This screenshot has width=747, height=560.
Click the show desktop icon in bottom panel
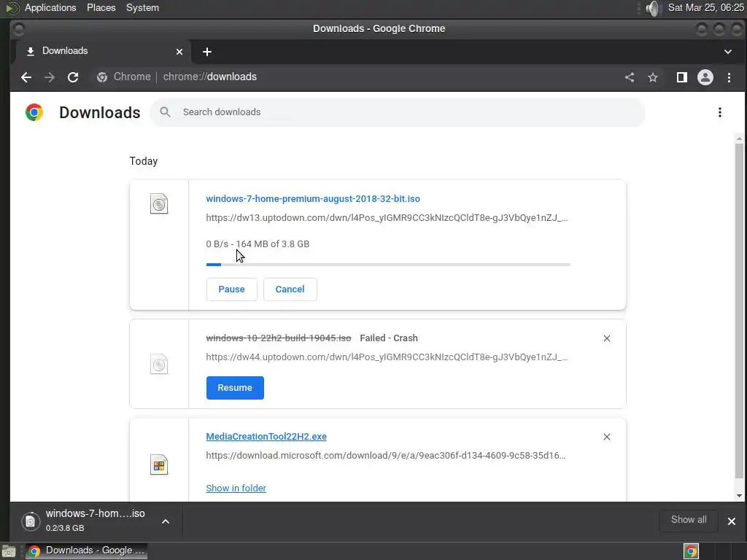pos(9,551)
